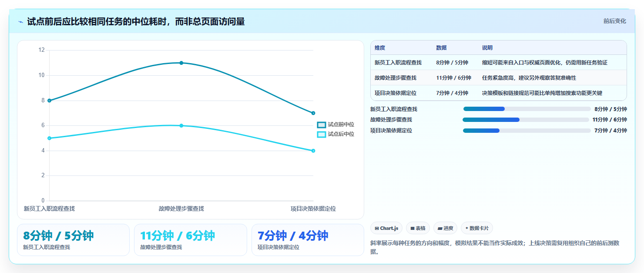Click the 项目决策依据定位 label beside its progress bar
Image resolution: width=644 pixels, height=273 pixels.
[x=391, y=131]
